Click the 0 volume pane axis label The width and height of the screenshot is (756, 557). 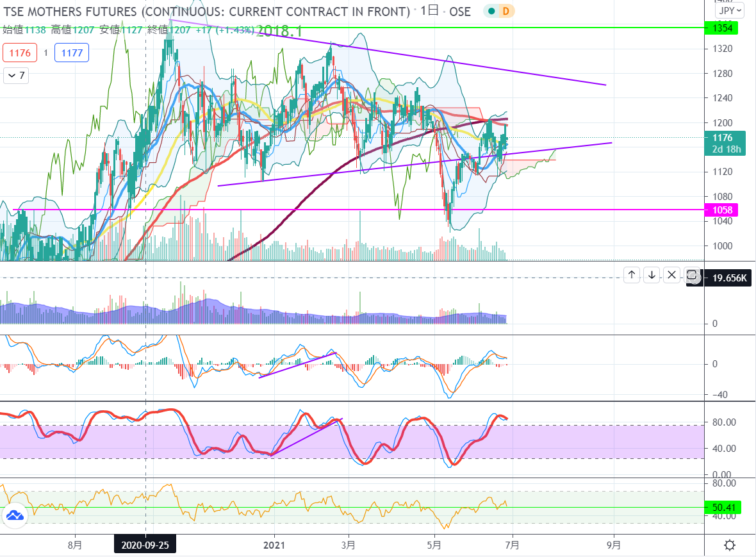tap(715, 323)
